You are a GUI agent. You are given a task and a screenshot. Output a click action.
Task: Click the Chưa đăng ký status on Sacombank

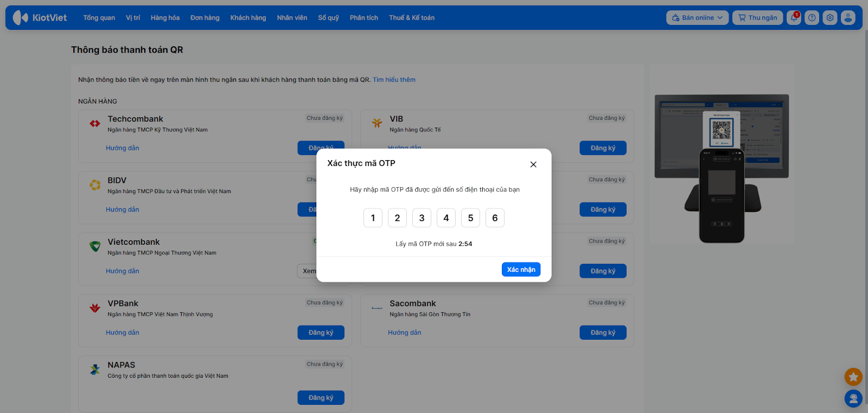607,303
